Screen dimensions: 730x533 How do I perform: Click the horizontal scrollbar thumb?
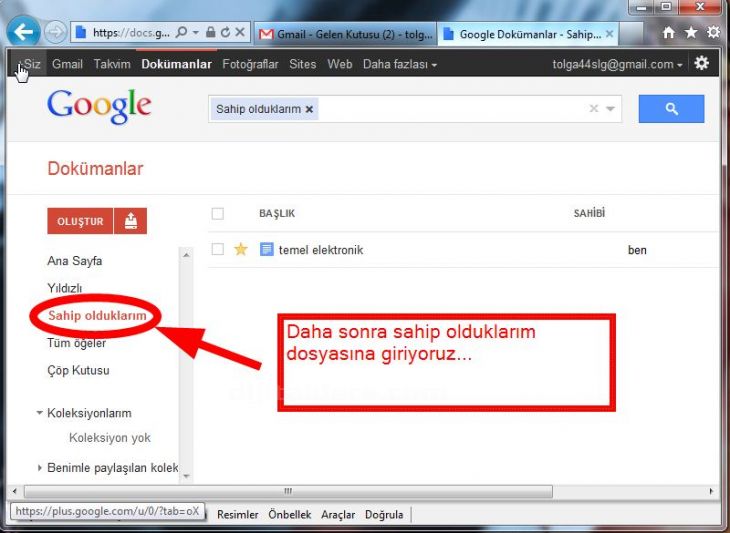[288, 491]
